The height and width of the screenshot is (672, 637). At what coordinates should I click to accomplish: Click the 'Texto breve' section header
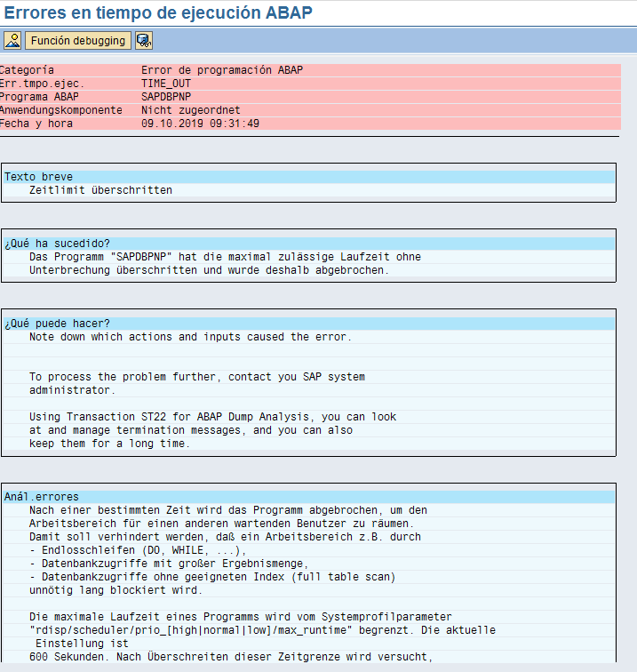click(x=309, y=177)
